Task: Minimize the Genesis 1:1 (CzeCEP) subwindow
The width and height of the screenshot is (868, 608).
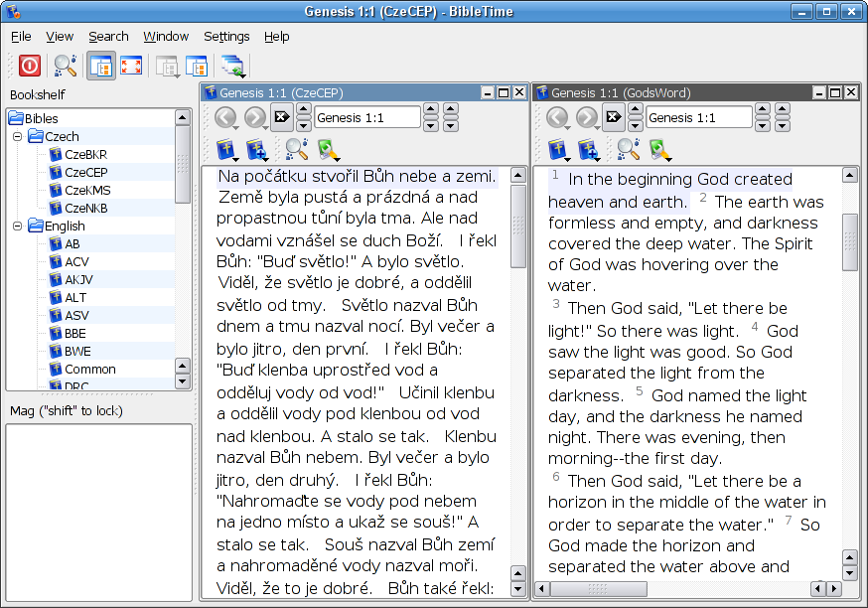Action: tap(488, 92)
